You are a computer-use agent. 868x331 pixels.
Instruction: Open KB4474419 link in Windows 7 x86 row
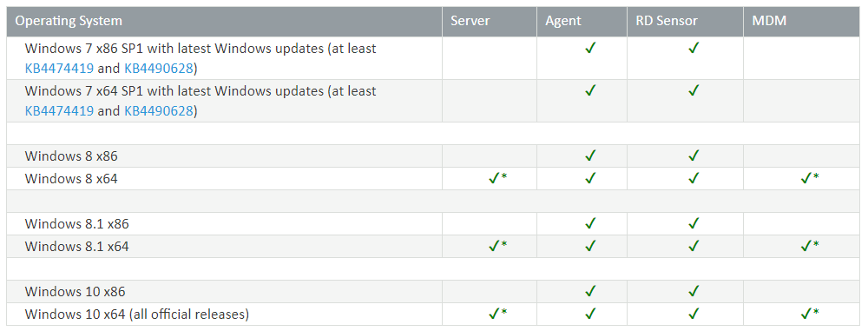(x=59, y=68)
